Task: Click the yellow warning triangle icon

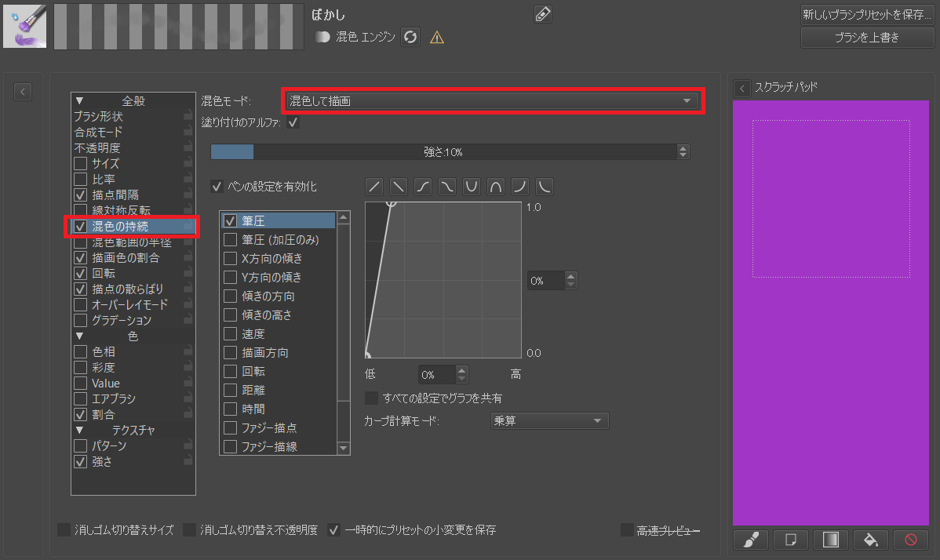Action: pyautogui.click(x=437, y=38)
